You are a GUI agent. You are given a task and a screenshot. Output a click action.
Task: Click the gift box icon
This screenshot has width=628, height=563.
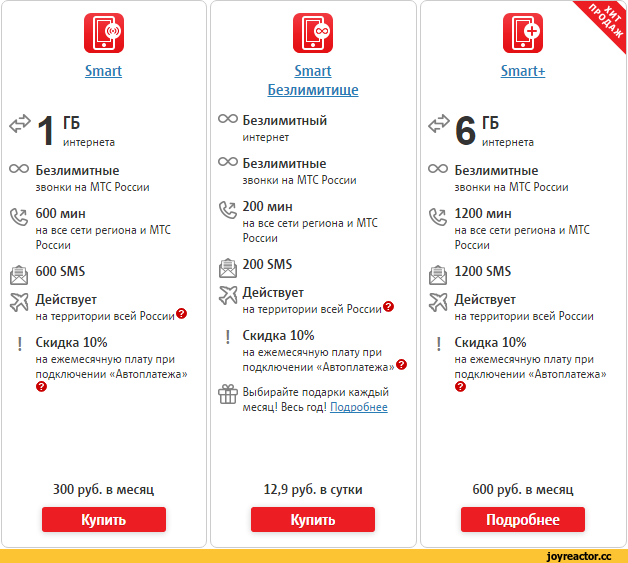pos(228,394)
